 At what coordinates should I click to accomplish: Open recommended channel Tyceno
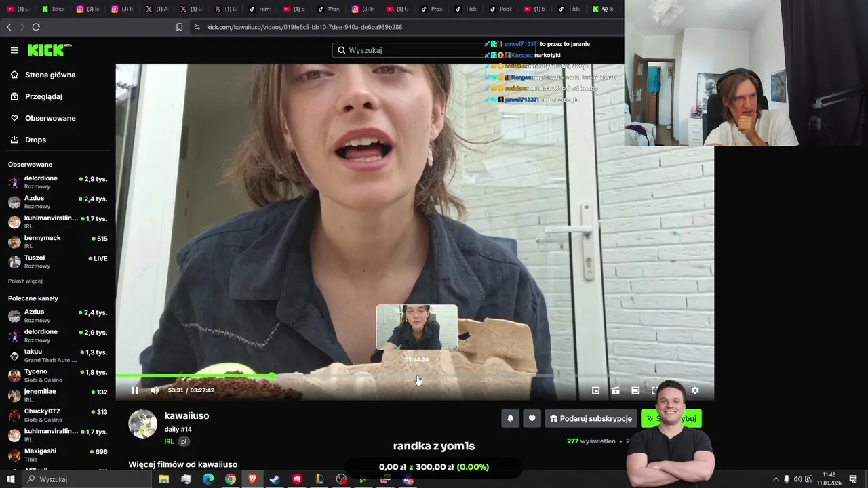[58, 375]
